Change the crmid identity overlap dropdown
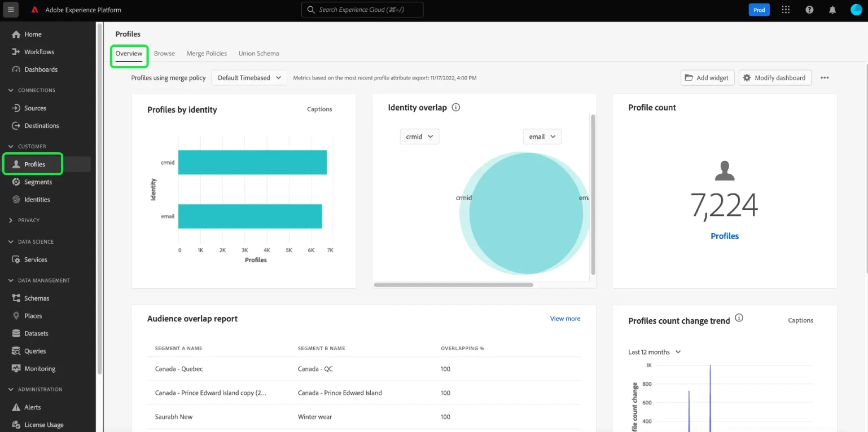 (419, 136)
